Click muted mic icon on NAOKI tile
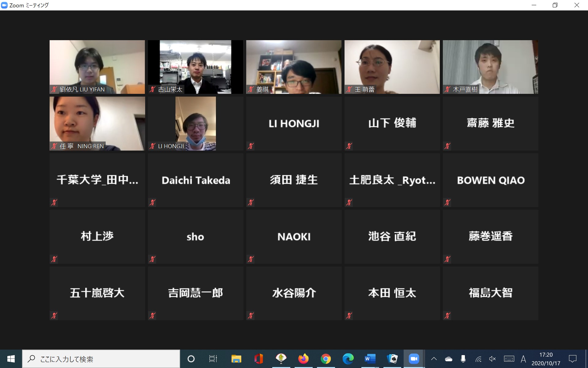The width and height of the screenshot is (588, 368). point(251,259)
